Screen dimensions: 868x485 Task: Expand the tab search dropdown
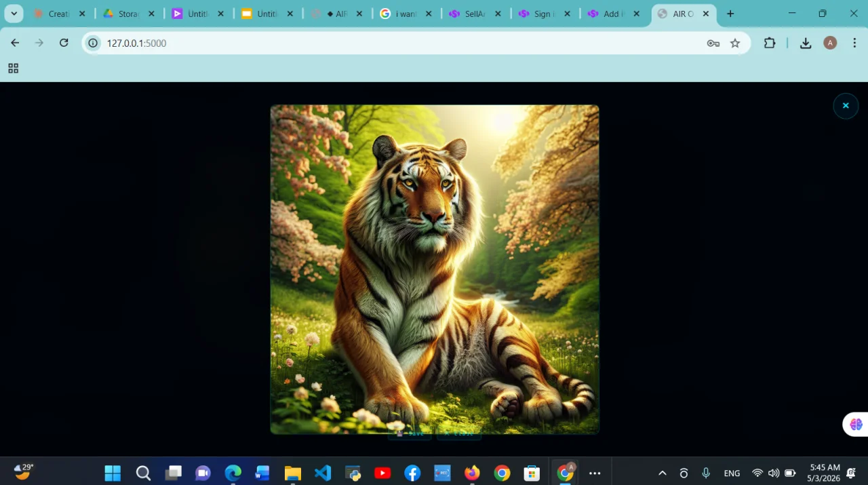[x=14, y=14]
